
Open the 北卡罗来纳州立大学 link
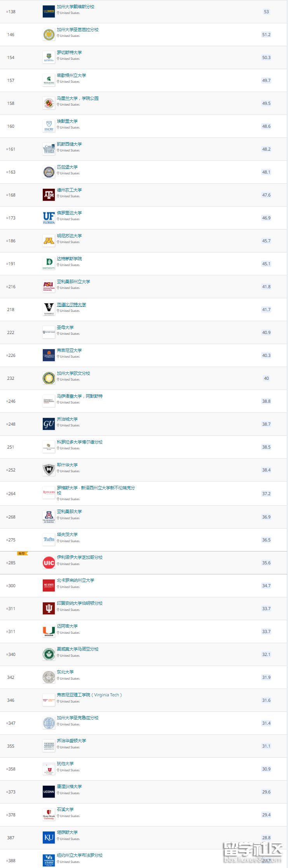tap(75, 580)
